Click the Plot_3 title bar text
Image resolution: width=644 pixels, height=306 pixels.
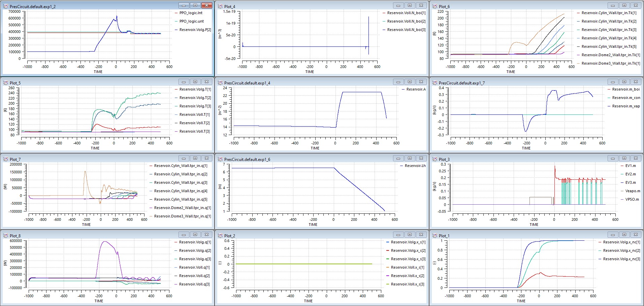click(444, 160)
